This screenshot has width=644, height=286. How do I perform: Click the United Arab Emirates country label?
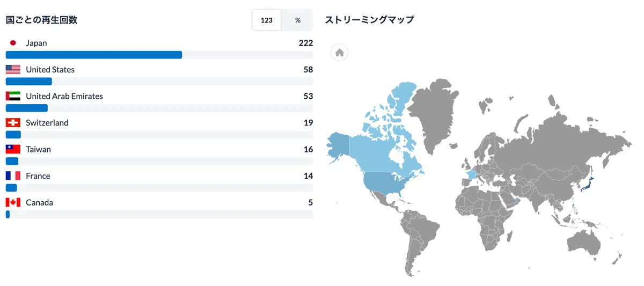click(x=64, y=96)
